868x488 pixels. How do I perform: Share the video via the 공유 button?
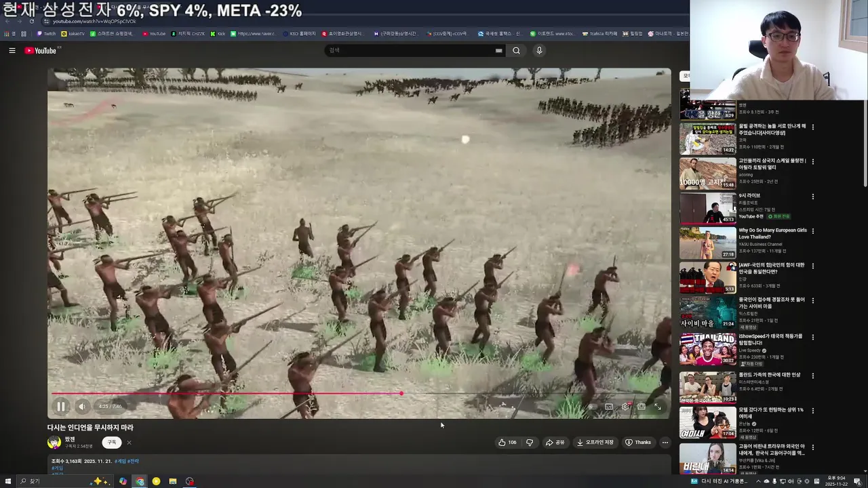tap(555, 443)
